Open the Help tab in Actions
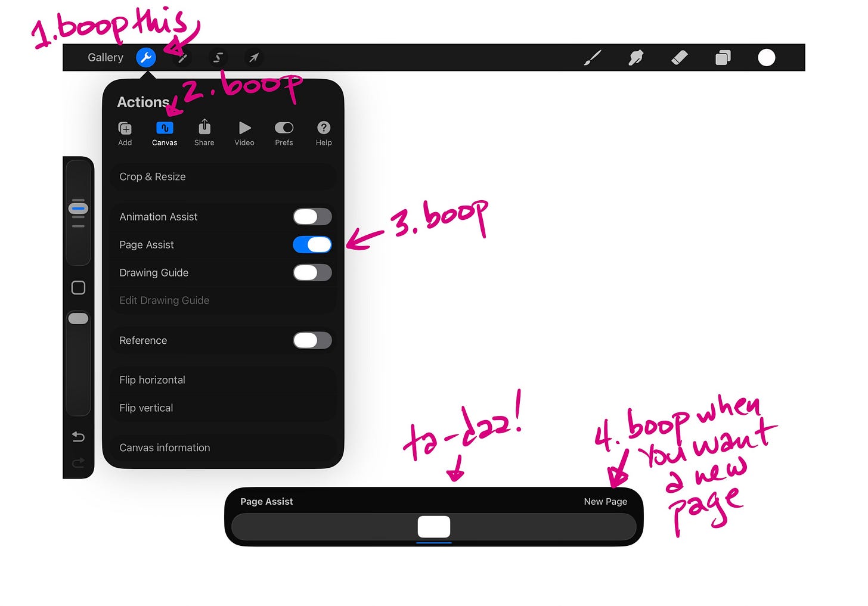The width and height of the screenshot is (868, 606). click(x=324, y=133)
